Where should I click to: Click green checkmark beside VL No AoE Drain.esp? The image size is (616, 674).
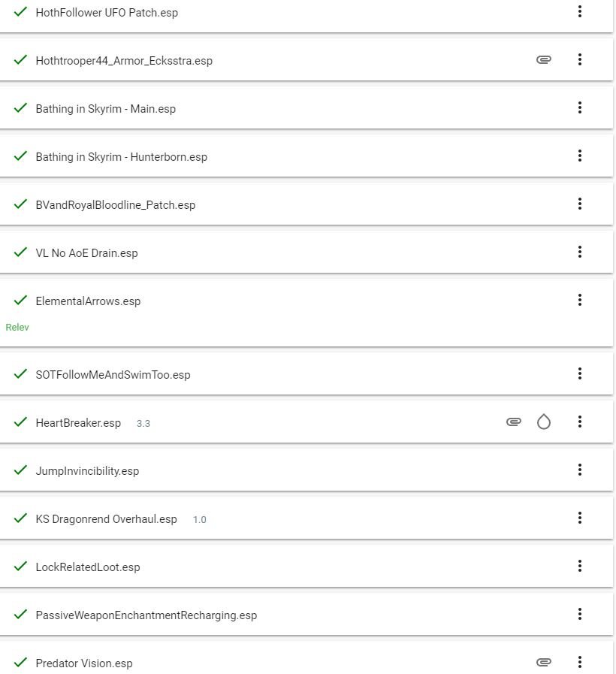(20, 252)
